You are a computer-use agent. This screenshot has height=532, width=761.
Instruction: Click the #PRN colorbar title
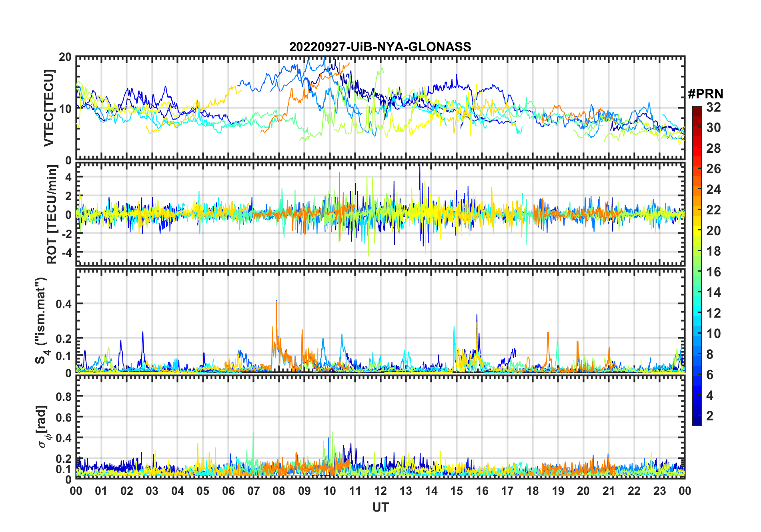coord(705,94)
